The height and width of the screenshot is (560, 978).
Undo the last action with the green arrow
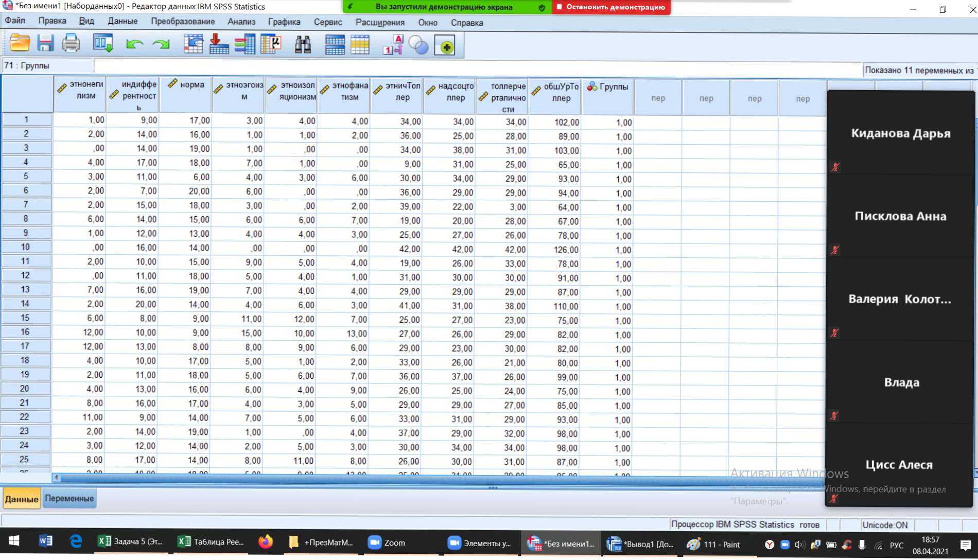pos(134,44)
